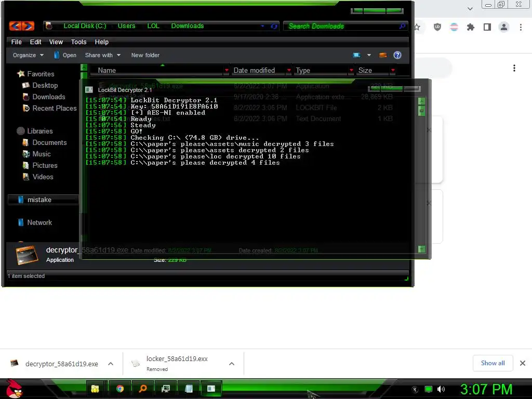
Task: Open the console window taskbar icon
Action: [211, 389]
